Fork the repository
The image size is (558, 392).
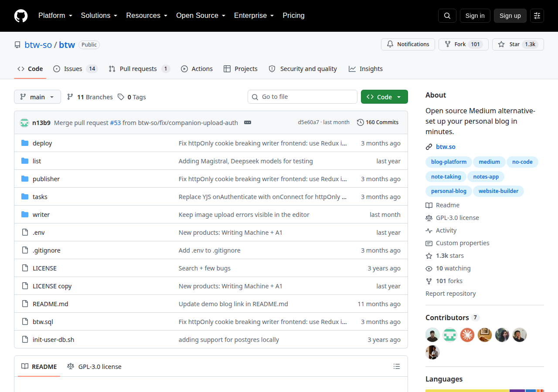[463, 44]
